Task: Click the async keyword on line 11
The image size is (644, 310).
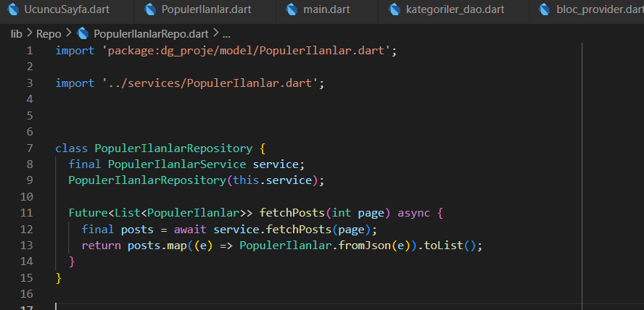Action: click(413, 213)
